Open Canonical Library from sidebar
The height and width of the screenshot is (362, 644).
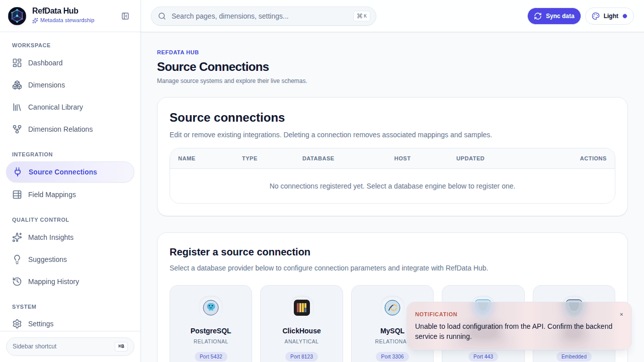point(70,107)
